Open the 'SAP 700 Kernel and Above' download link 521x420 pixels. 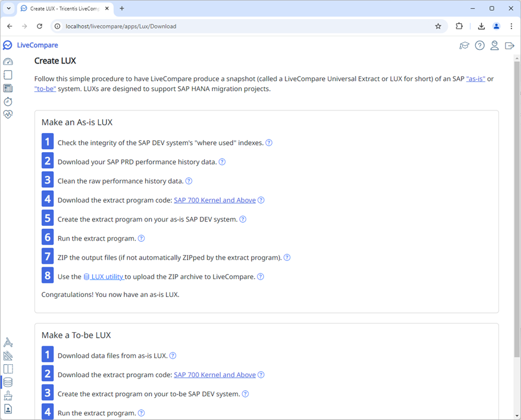[215, 200]
